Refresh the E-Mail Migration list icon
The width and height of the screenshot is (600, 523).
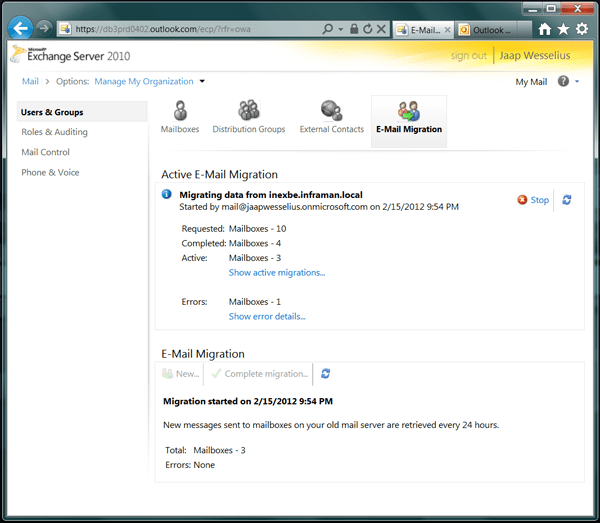(326, 373)
